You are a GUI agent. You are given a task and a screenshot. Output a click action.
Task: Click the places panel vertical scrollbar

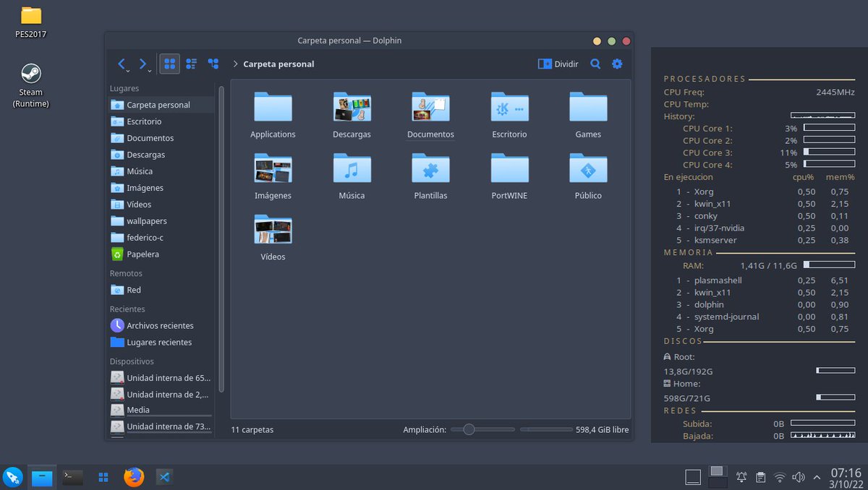pyautogui.click(x=221, y=238)
